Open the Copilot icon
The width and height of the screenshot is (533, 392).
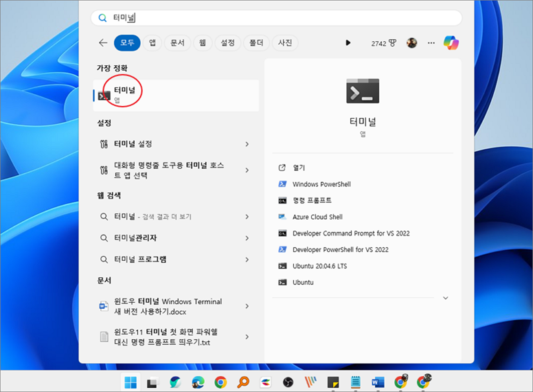(451, 43)
